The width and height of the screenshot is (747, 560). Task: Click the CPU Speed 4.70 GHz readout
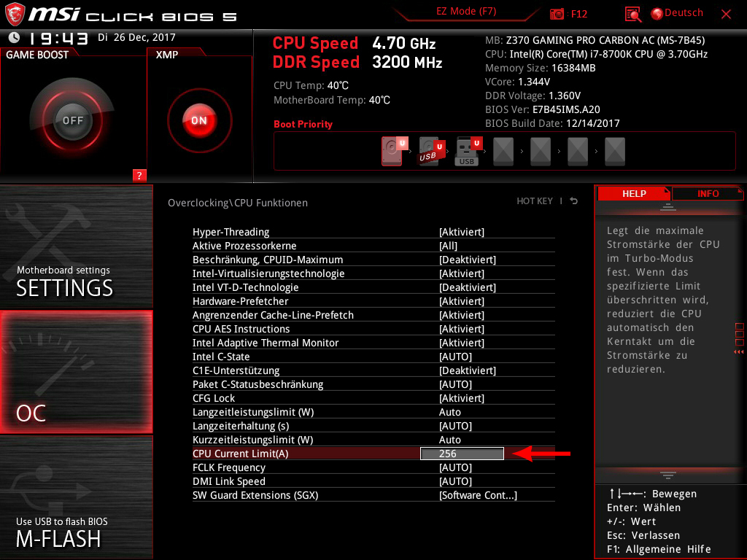(354, 43)
